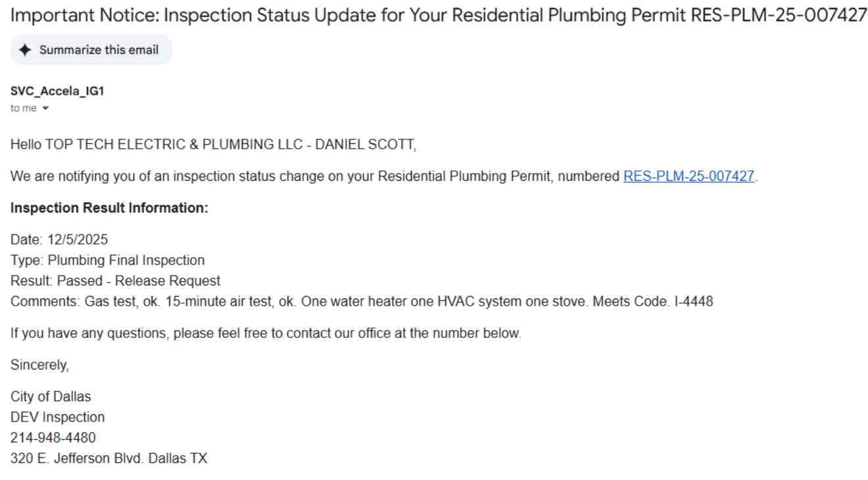Expand the "to me" recipient details dropdown
The height and width of the screenshot is (480, 868).
coord(30,108)
